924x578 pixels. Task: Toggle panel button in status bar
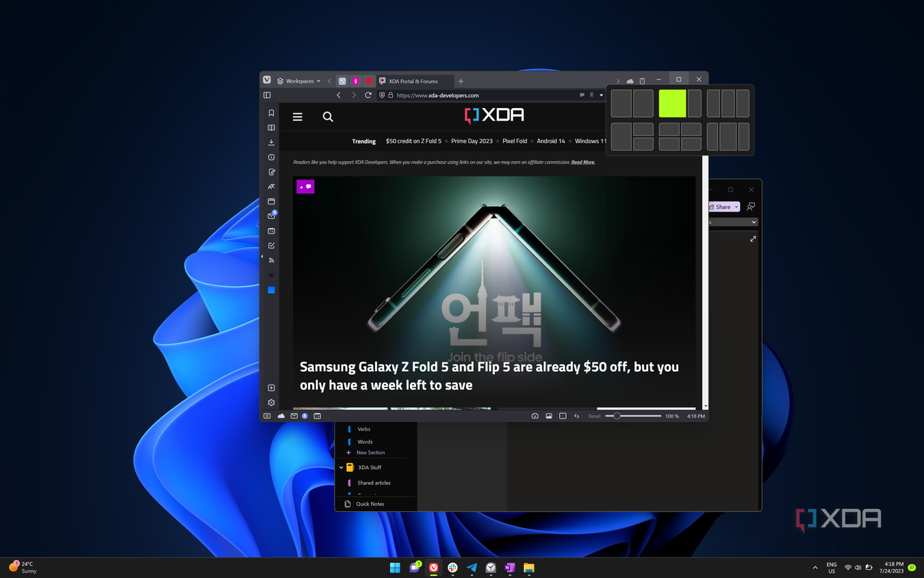point(267,416)
